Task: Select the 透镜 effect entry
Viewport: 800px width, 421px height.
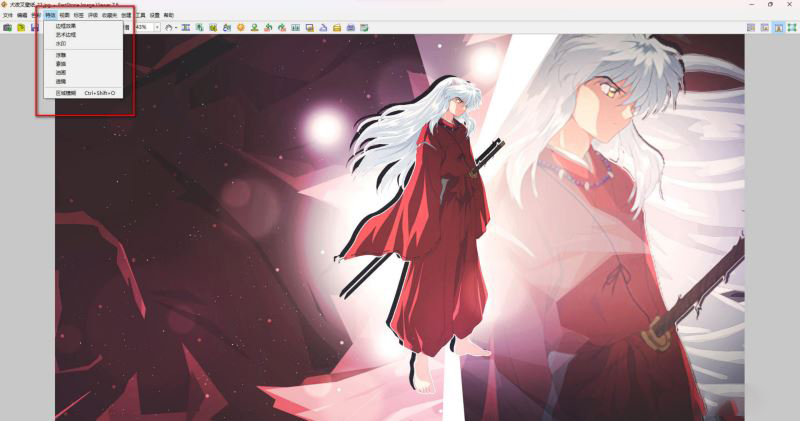Action: click(x=83, y=82)
